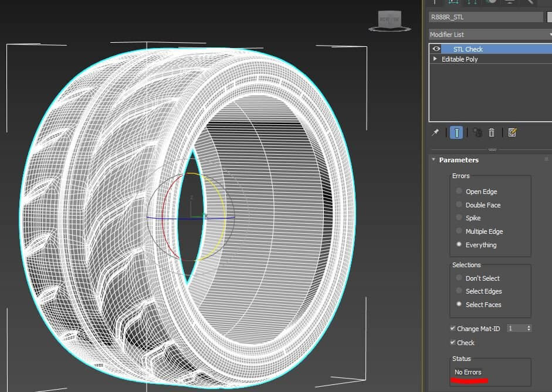Select the Double Face radio button
This screenshot has height=392, width=552.
459,204
